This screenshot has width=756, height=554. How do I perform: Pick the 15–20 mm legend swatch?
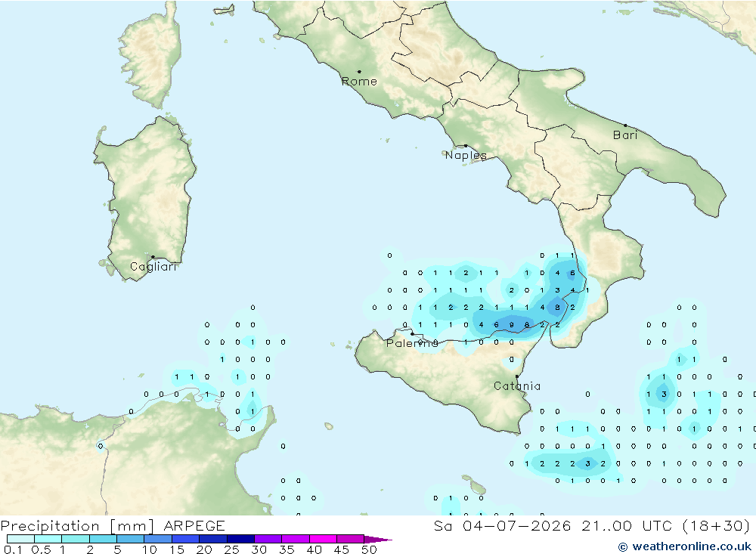(186, 539)
